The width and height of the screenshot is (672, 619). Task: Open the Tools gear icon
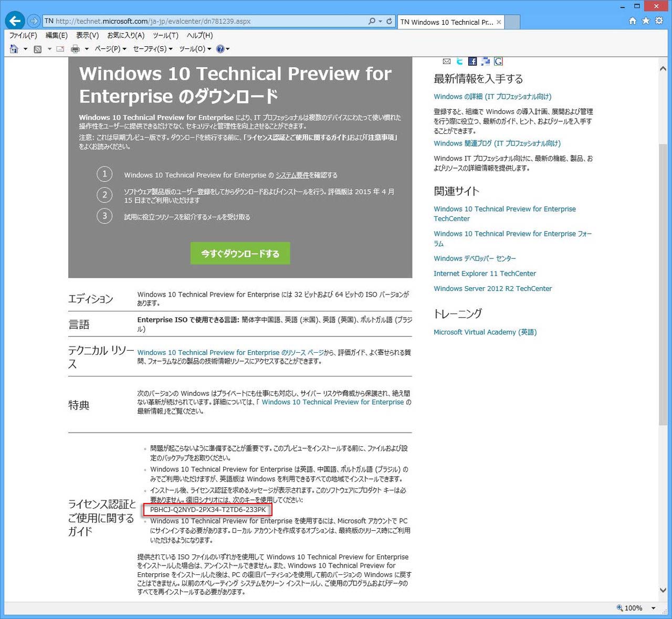659,21
